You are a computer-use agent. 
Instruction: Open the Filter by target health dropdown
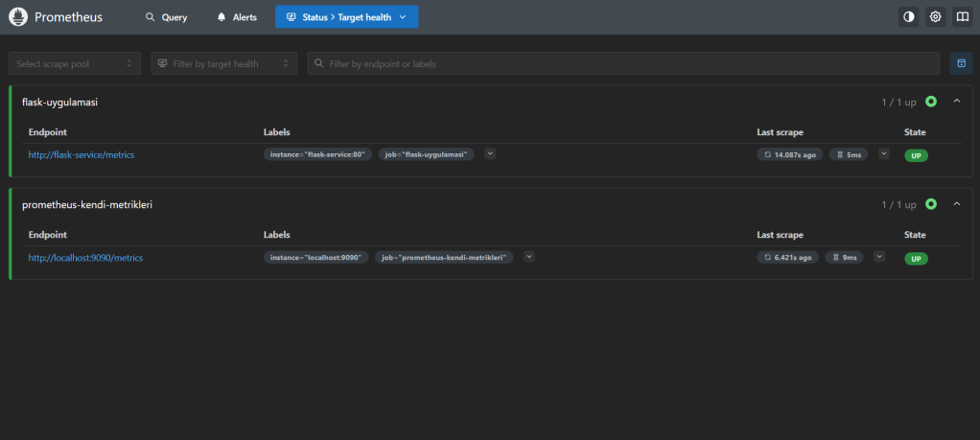pyautogui.click(x=224, y=63)
